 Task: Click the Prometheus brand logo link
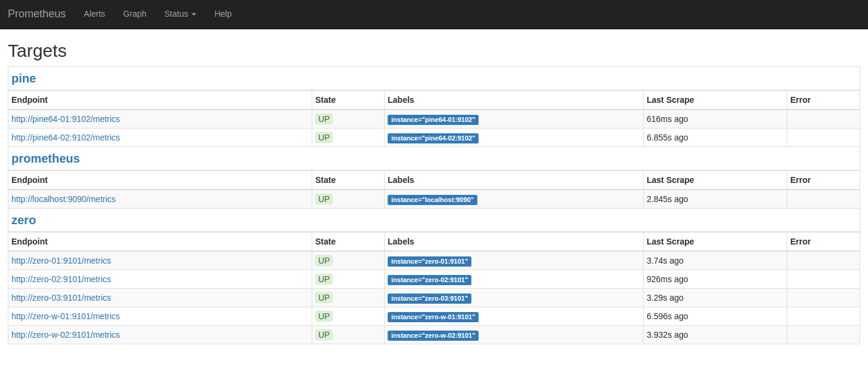tap(36, 14)
